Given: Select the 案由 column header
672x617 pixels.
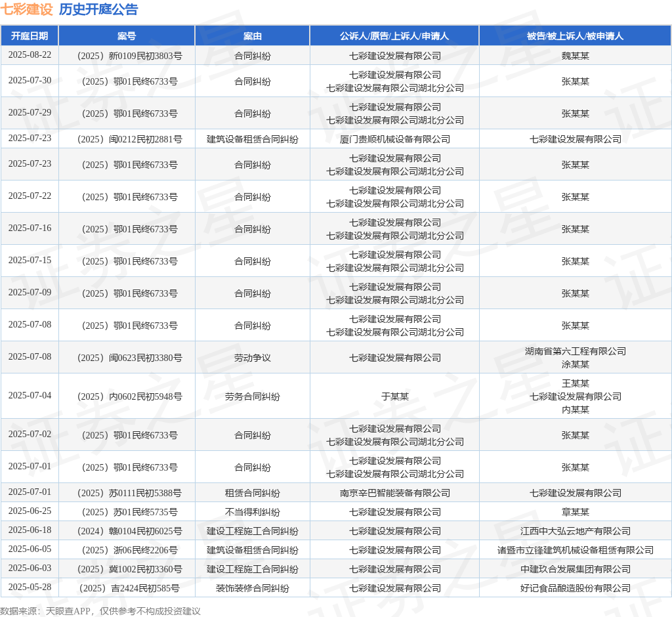Looking at the screenshot, I should (253, 35).
